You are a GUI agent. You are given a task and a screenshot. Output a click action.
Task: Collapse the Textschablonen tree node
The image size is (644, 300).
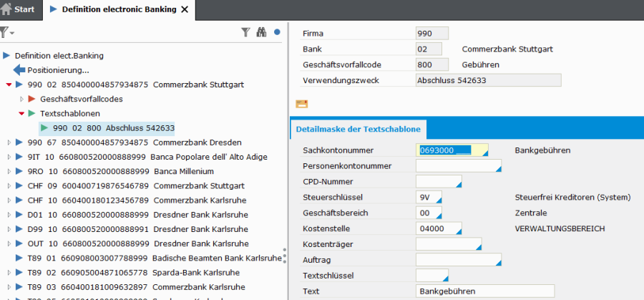(21, 114)
